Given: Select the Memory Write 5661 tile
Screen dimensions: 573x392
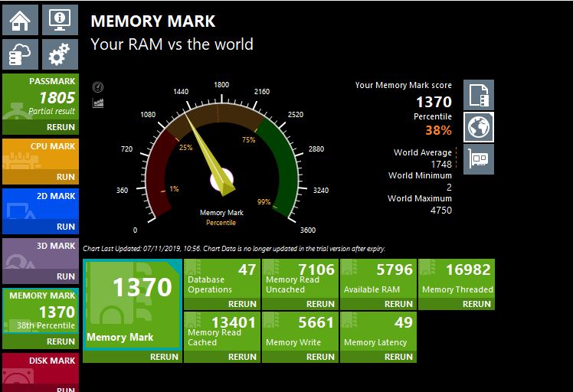Looking at the screenshot, I should (x=300, y=332).
